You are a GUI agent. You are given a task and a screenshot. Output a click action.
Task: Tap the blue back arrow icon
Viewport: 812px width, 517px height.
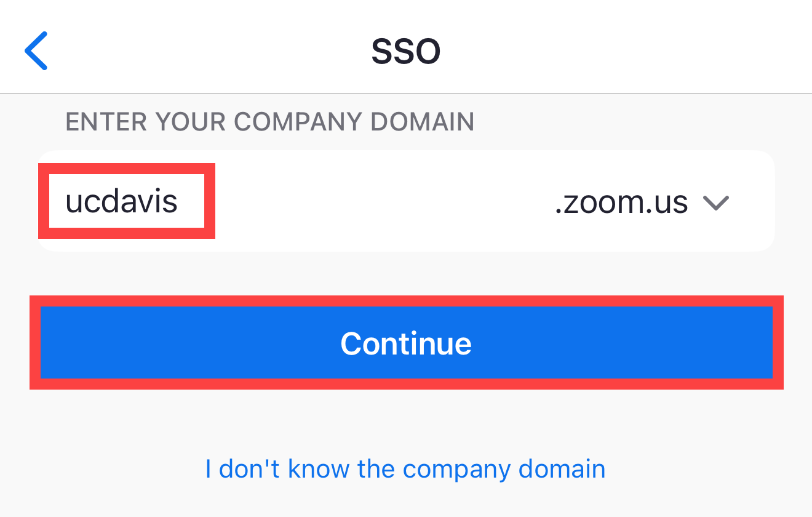36,50
